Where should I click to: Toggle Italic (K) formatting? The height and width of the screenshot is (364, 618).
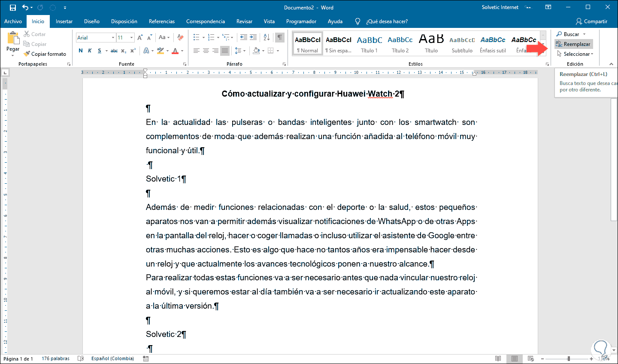90,51
